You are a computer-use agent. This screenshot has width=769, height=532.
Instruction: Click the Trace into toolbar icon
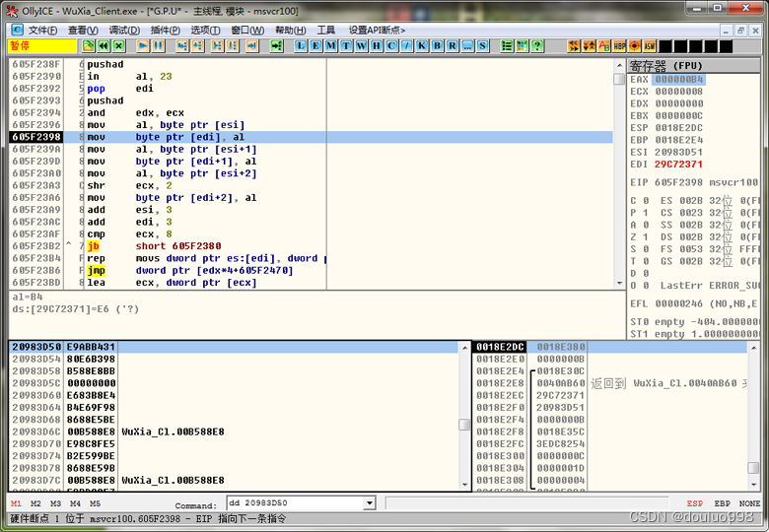pos(217,46)
